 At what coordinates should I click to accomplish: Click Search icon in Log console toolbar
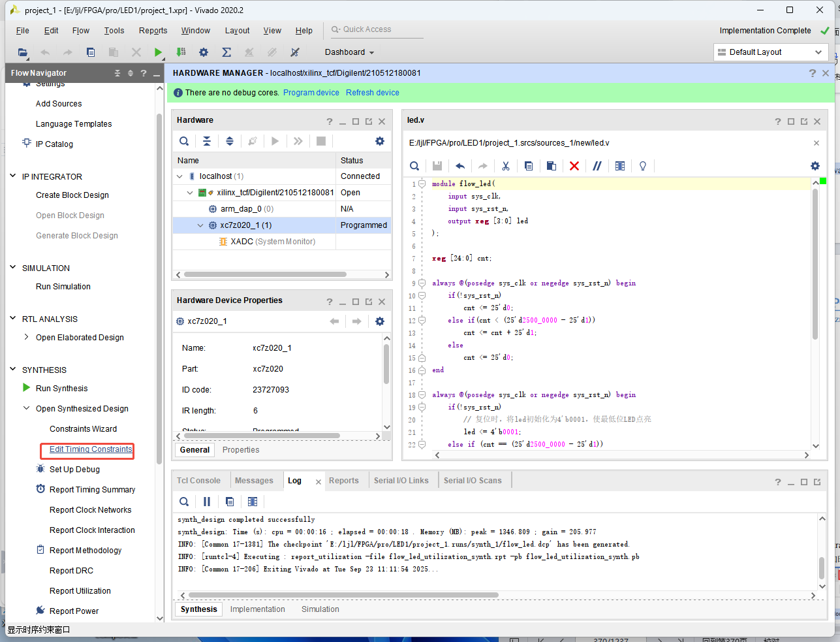coord(184,502)
